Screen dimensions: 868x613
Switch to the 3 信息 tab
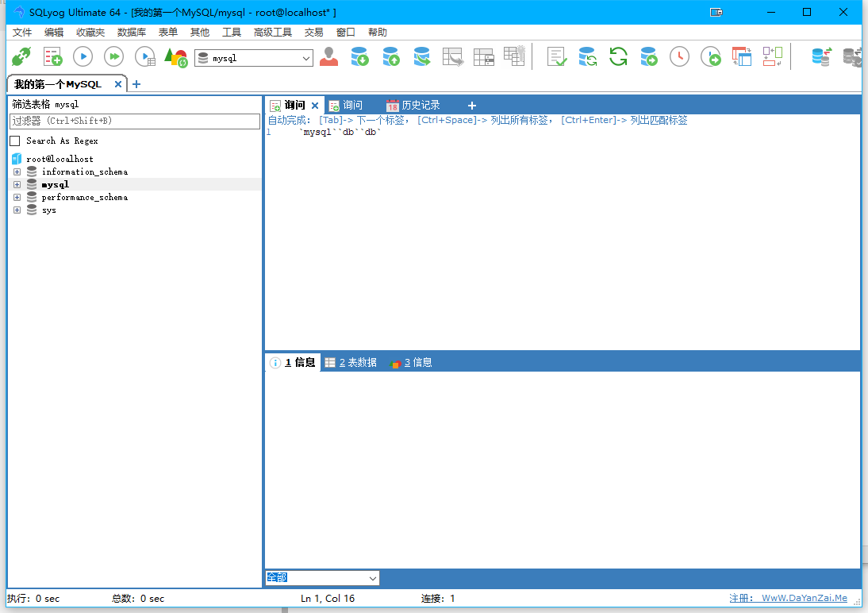tap(411, 362)
